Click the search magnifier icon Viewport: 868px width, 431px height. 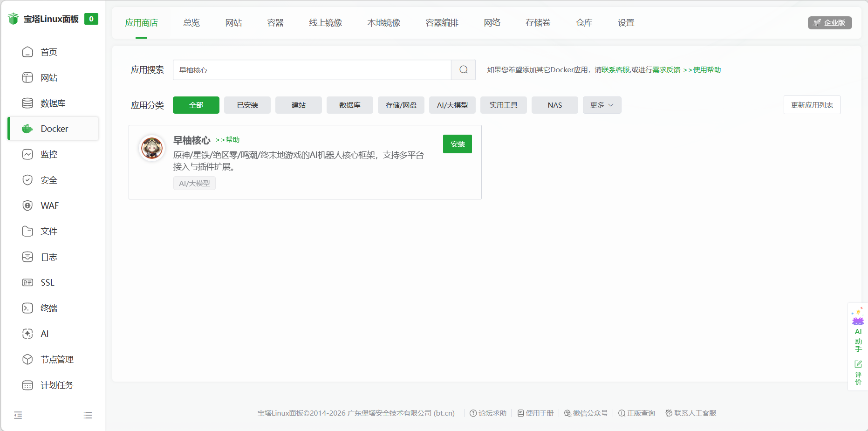pyautogui.click(x=464, y=70)
